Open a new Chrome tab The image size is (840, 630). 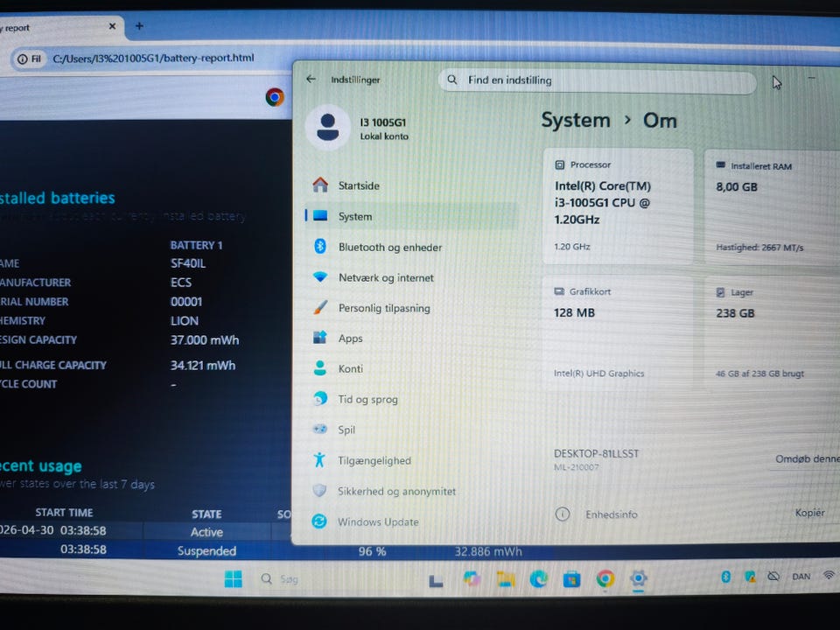coord(139,25)
